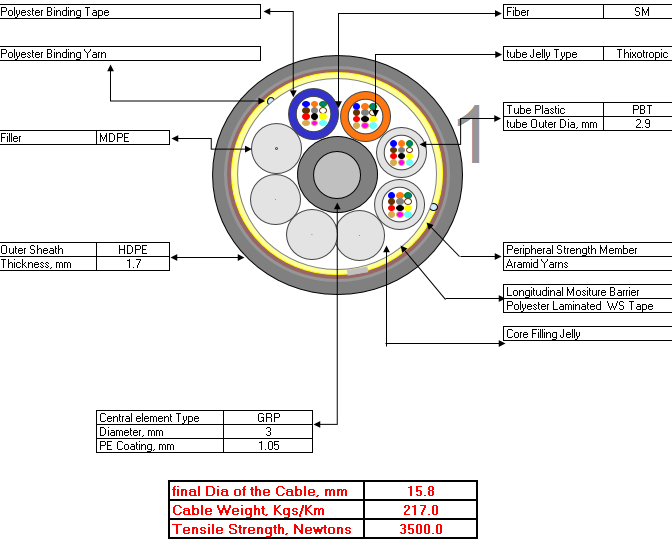Image resolution: width=672 pixels, height=547 pixels.
Task: Select the Polyester Binding Yarn label cell
Action: click(x=130, y=54)
